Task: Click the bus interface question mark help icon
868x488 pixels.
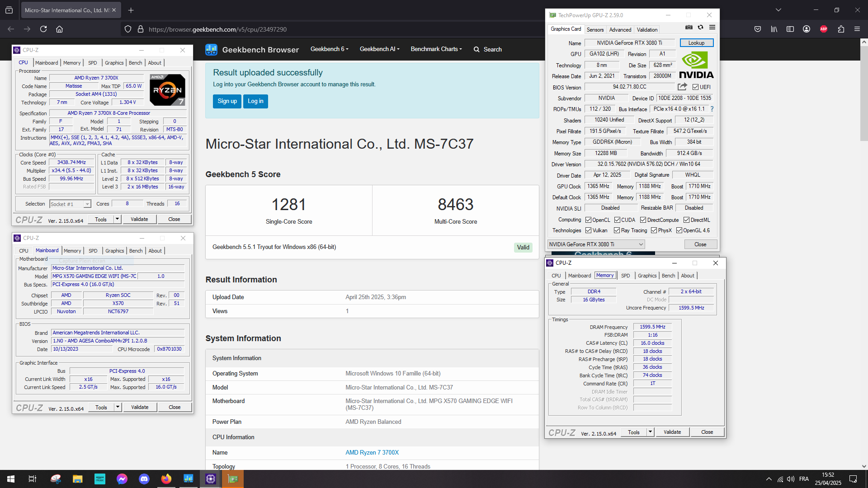Action: tap(712, 109)
